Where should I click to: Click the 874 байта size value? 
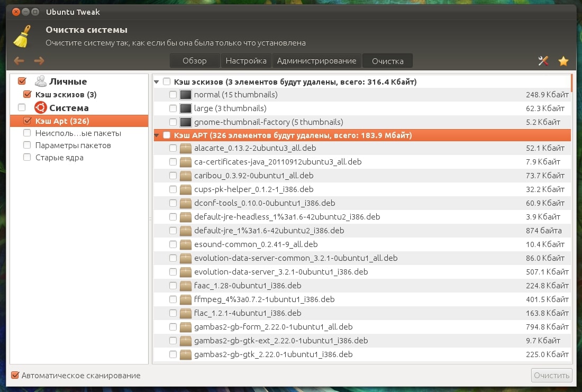coord(544,231)
